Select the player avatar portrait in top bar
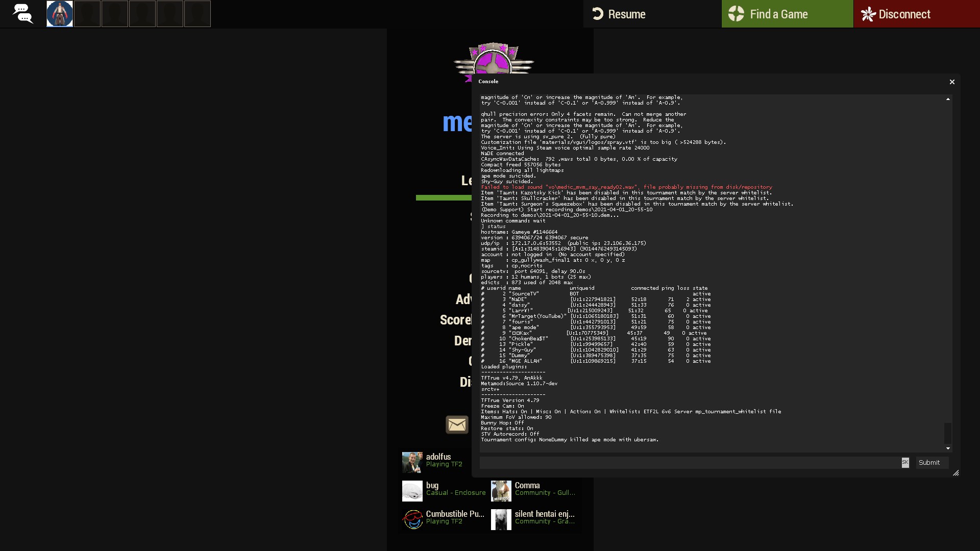 click(x=60, y=14)
